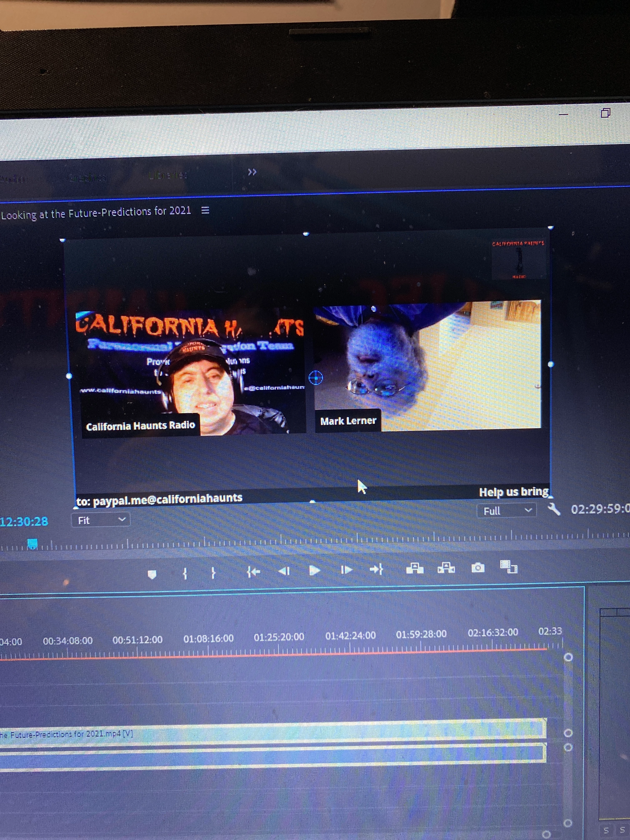
Task: Click the Mark In bracket icon
Action: 185,573
